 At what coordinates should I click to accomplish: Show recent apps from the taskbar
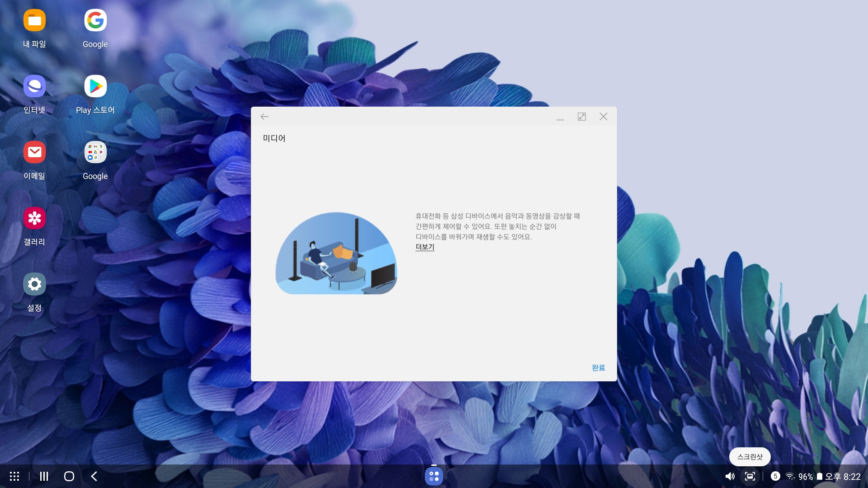[x=44, y=476]
